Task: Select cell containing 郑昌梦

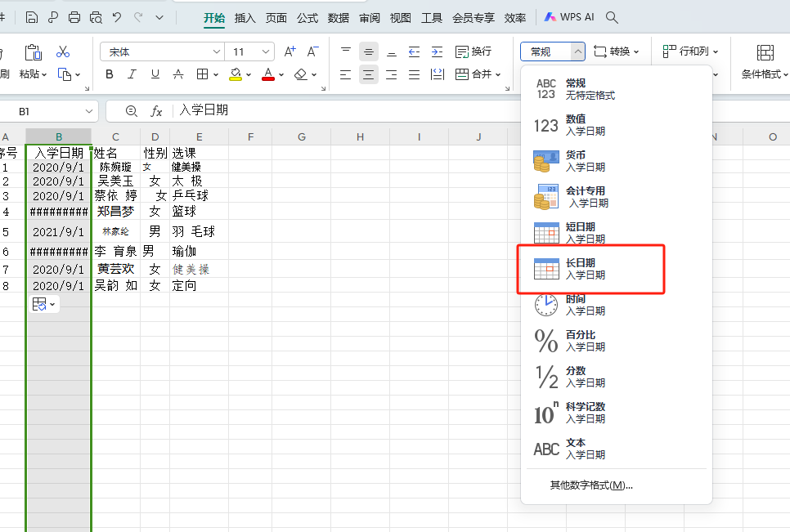Action: (116, 212)
